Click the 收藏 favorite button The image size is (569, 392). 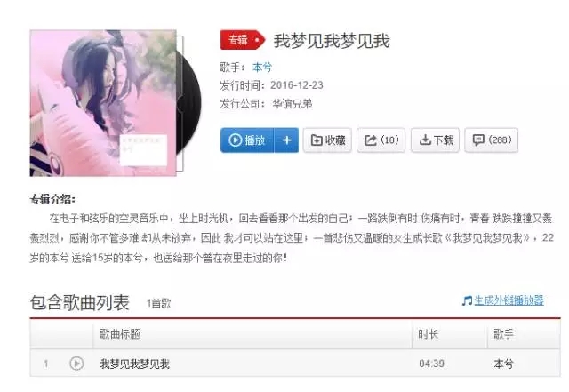(327, 140)
